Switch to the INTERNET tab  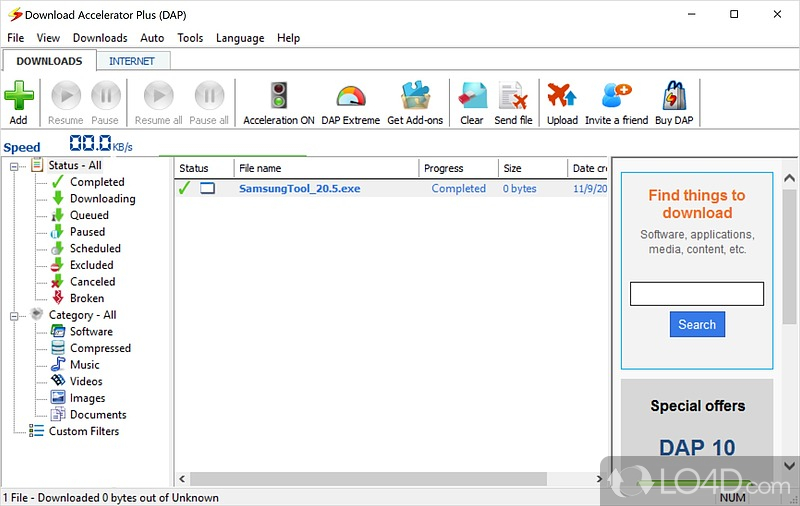[x=132, y=61]
